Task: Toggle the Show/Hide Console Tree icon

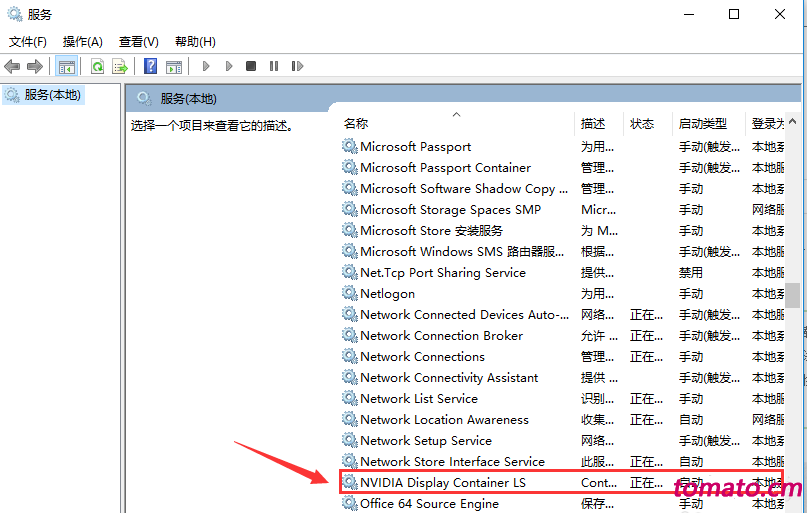Action: (67, 66)
